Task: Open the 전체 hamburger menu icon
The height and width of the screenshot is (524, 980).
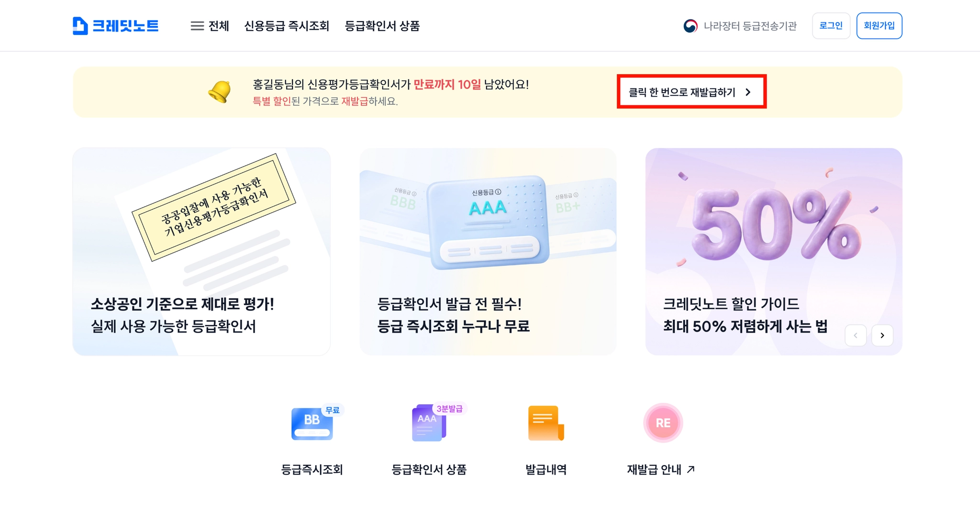Action: tap(197, 26)
